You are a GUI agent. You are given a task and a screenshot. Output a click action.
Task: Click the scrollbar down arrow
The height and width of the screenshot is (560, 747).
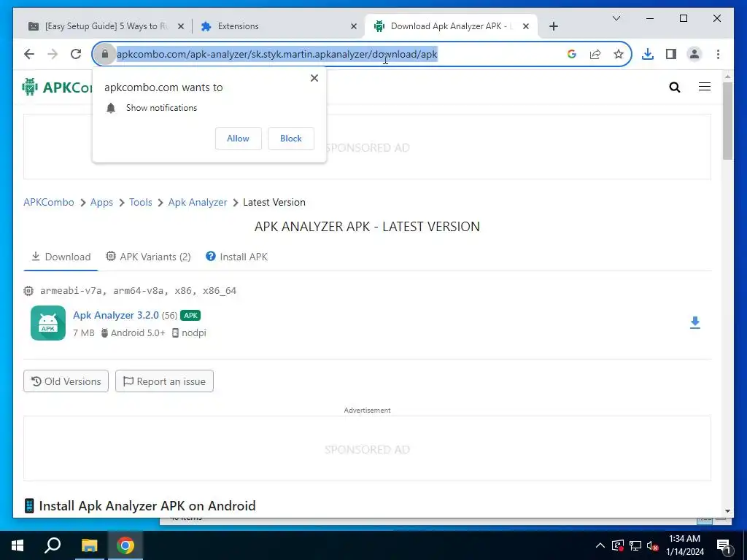[x=727, y=511]
